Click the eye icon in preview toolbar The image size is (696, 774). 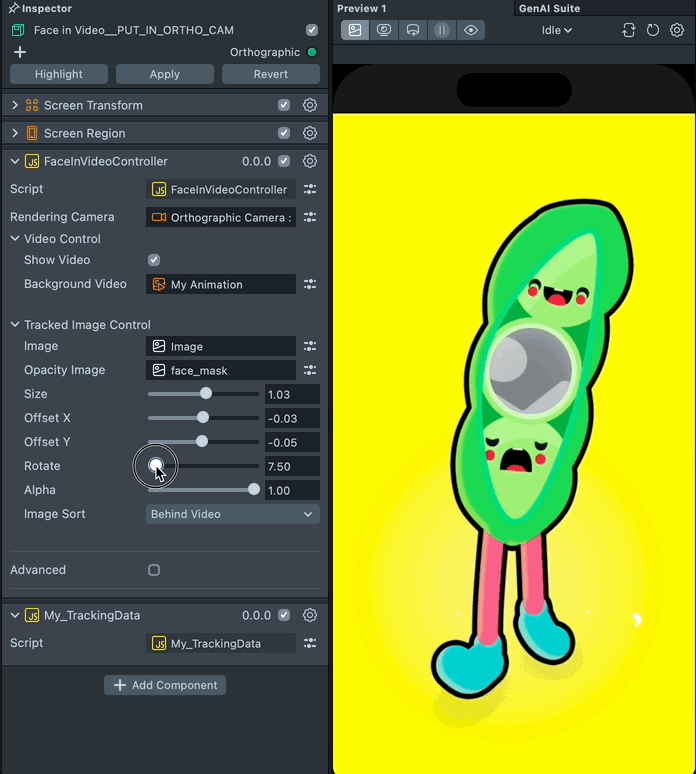pos(471,30)
